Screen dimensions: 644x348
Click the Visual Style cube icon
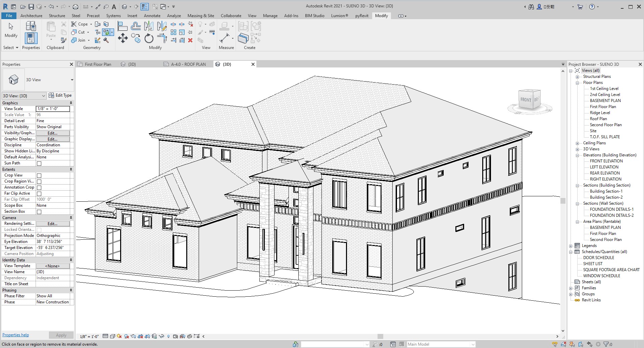112,336
